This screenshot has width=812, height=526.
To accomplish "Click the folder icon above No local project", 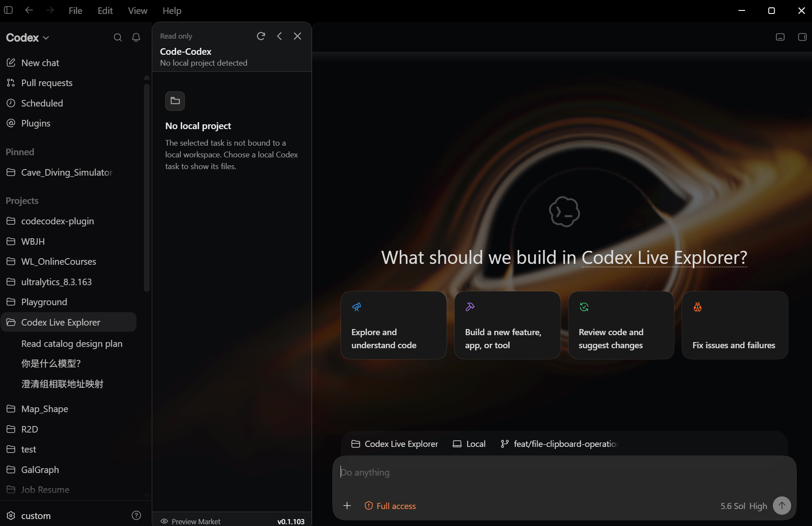I will 175,101.
